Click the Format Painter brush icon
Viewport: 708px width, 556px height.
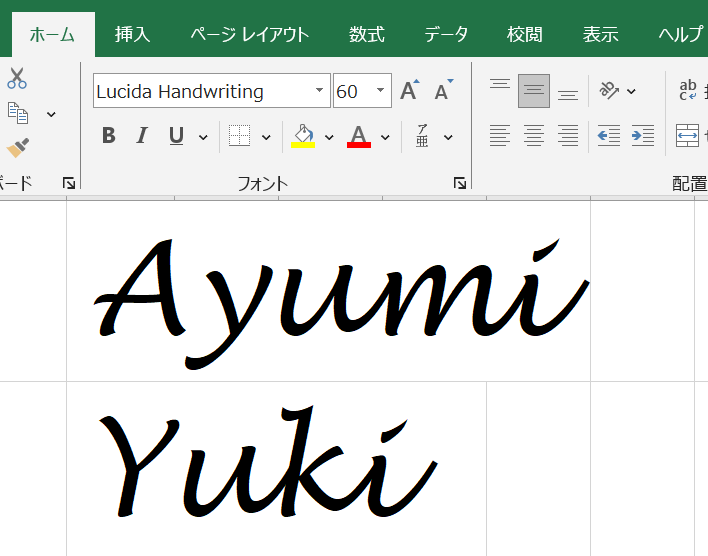(x=17, y=148)
